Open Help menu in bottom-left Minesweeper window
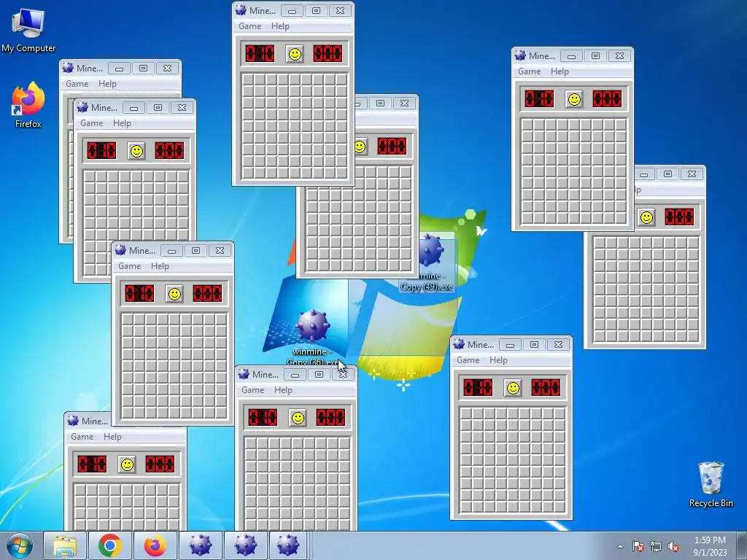 [112, 437]
